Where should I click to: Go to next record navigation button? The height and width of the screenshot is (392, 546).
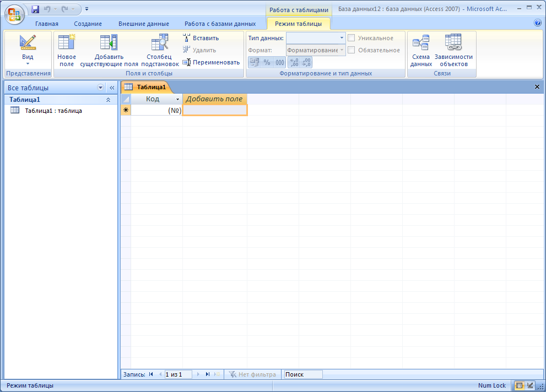coord(198,374)
